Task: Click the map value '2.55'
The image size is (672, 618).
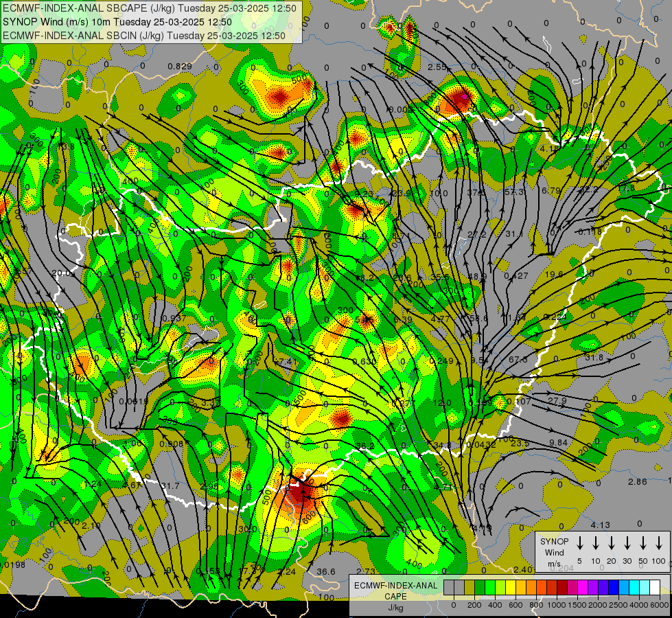Action: coord(437,67)
